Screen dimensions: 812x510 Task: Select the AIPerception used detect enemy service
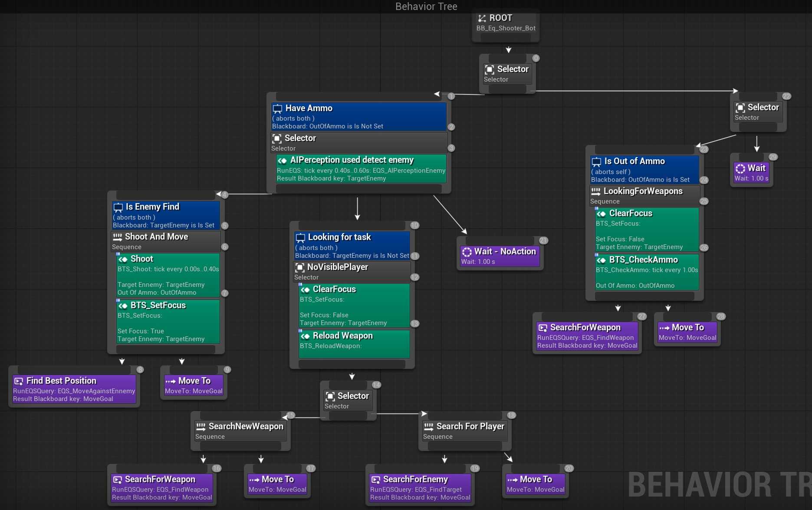[361, 169]
